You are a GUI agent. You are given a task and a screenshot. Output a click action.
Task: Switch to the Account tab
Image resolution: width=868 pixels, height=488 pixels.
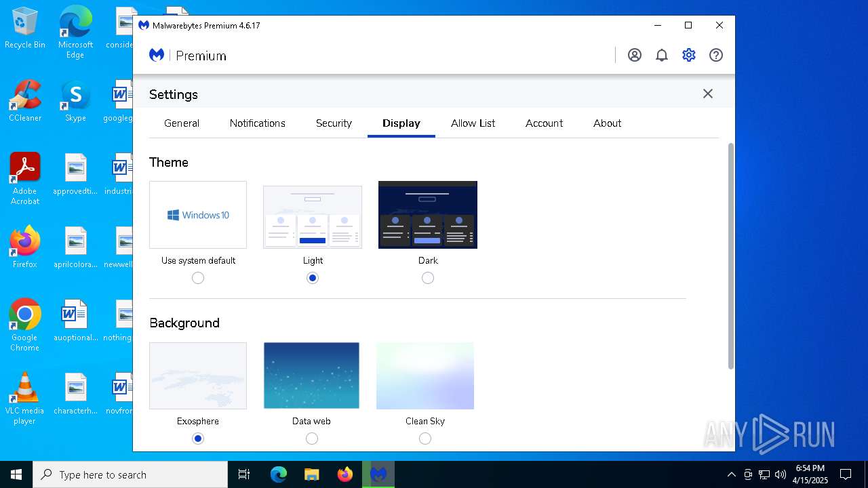pyautogui.click(x=545, y=123)
